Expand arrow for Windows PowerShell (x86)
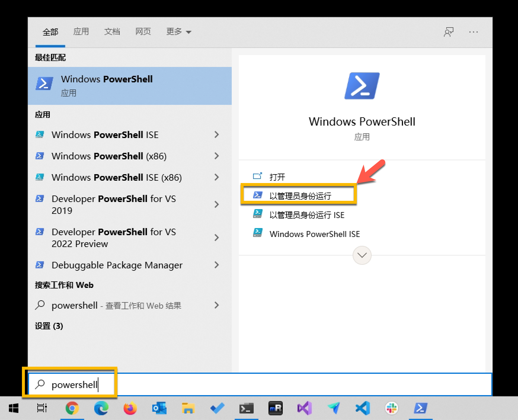The image size is (518, 420). coord(217,156)
